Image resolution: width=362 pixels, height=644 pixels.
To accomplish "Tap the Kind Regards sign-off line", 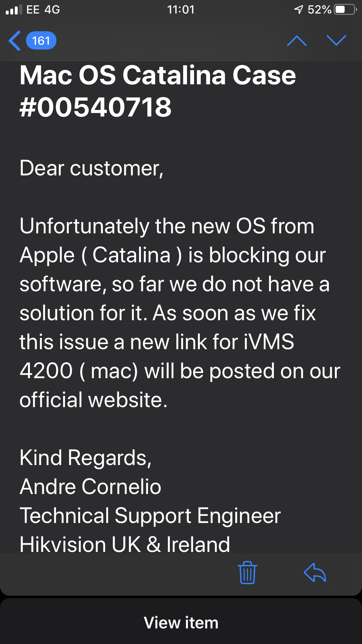I will click(x=86, y=457).
